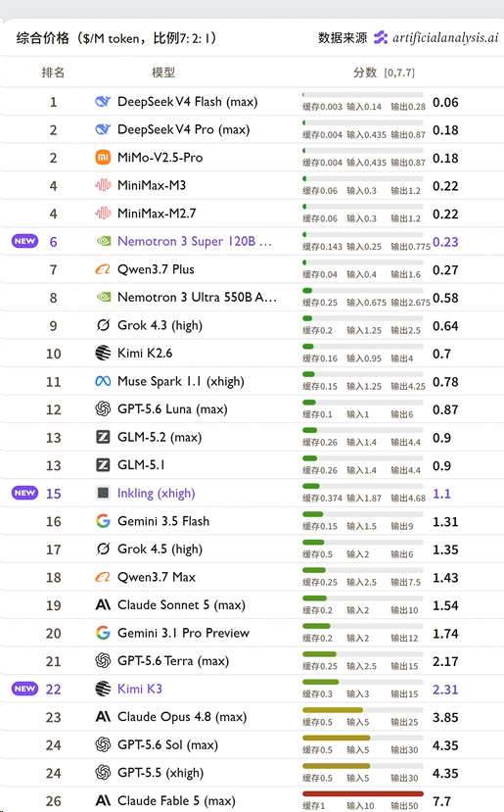Viewport: 504px width, 812px height.
Task: Click the model name Gemini 3.5 Flash
Action: pyautogui.click(x=163, y=521)
